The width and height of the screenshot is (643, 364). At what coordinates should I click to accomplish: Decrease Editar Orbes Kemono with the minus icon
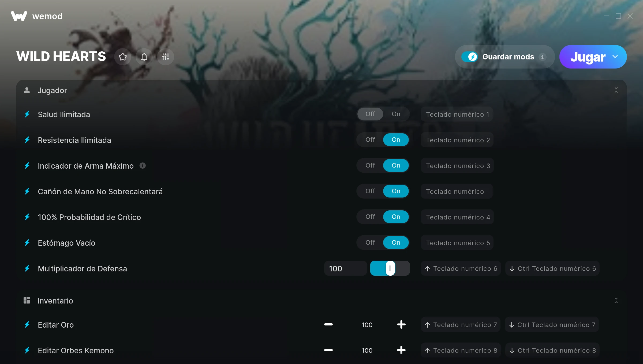pyautogui.click(x=328, y=350)
